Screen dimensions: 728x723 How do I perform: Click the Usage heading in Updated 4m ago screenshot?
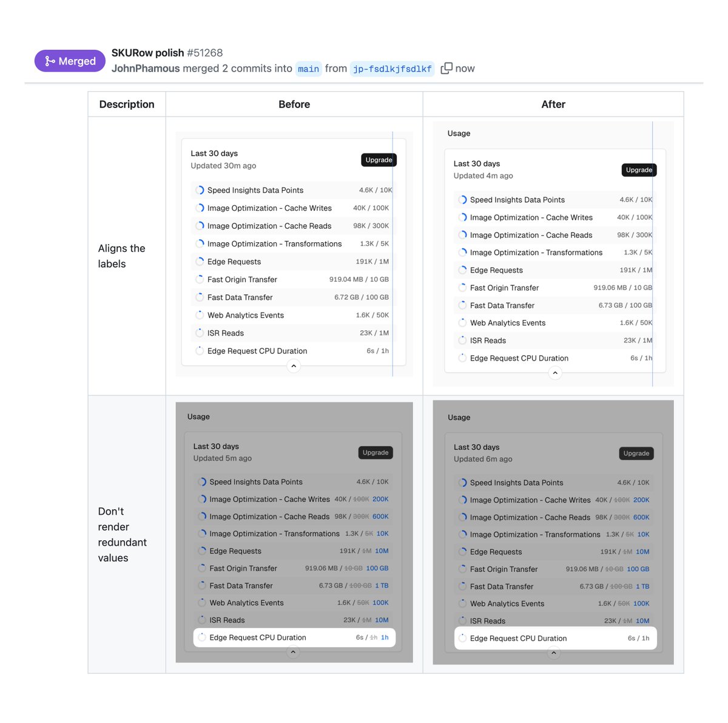point(459,134)
